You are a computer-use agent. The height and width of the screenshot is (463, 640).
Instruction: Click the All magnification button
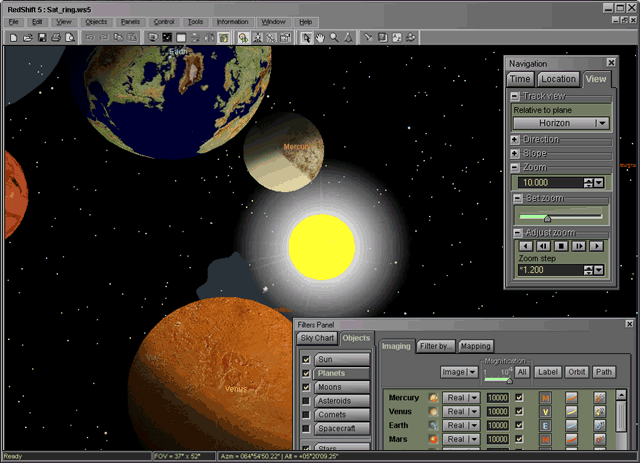[x=522, y=372]
